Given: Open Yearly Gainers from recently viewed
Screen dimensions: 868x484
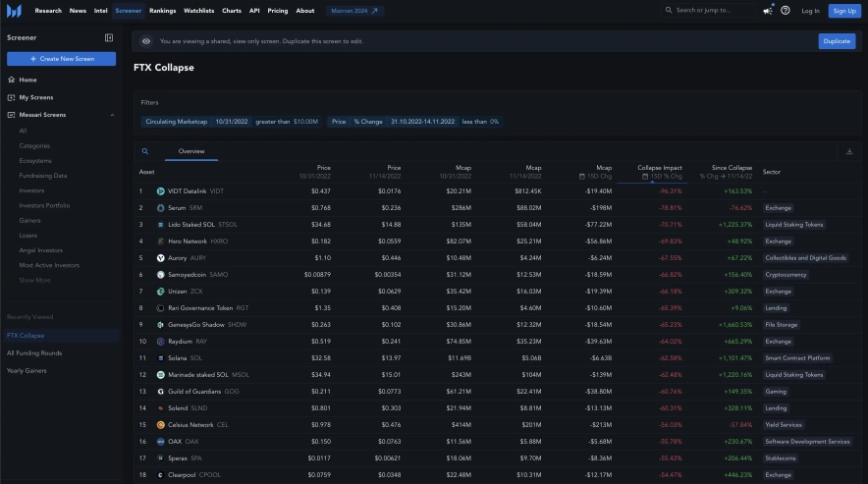Looking at the screenshot, I should click(x=28, y=369).
